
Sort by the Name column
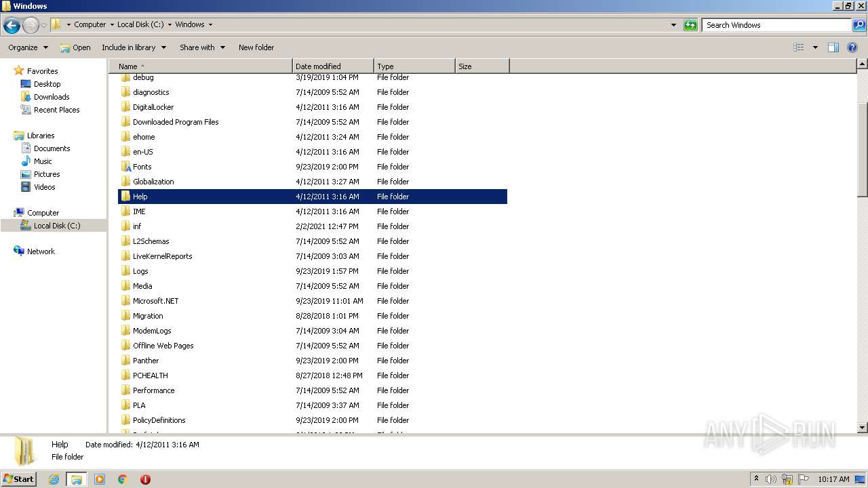click(200, 66)
